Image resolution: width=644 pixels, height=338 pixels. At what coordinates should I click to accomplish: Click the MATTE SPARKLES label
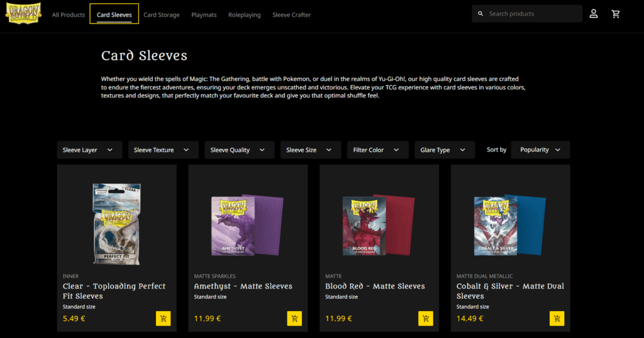point(215,276)
